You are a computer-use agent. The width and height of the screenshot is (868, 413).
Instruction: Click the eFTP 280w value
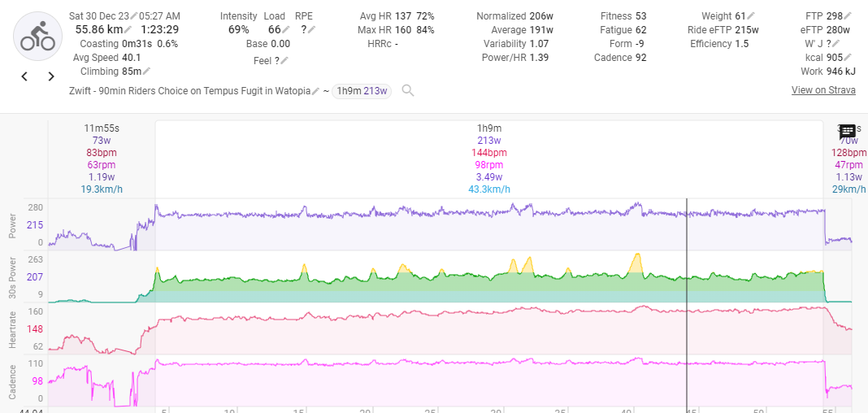tap(839, 30)
